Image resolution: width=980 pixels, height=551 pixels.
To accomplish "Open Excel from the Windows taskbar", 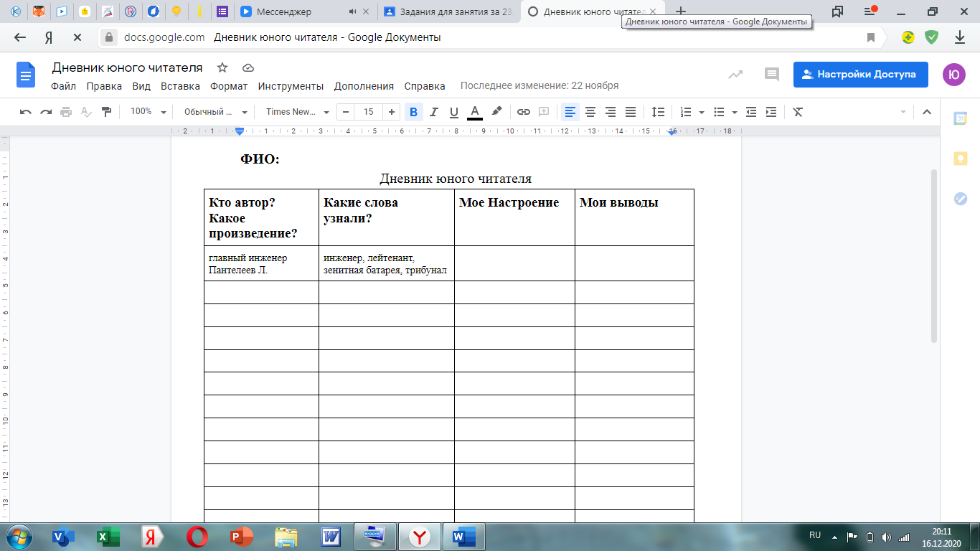I will 109,536.
